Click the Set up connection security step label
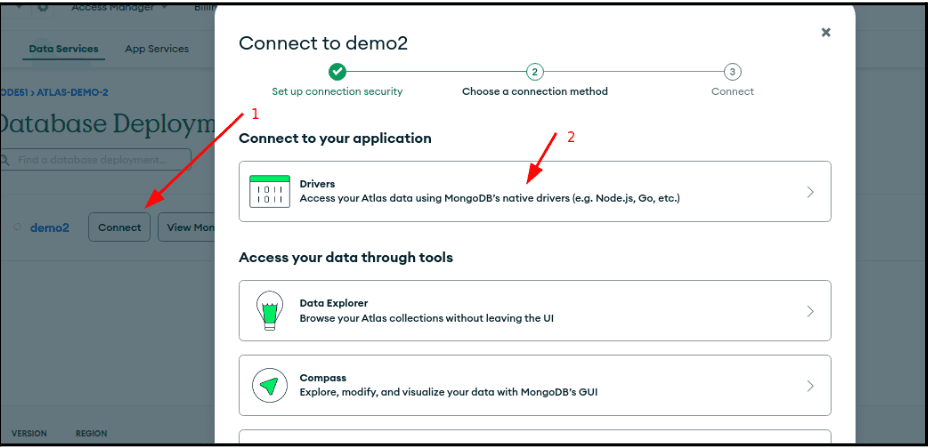The height and width of the screenshot is (448, 928). coord(337,91)
